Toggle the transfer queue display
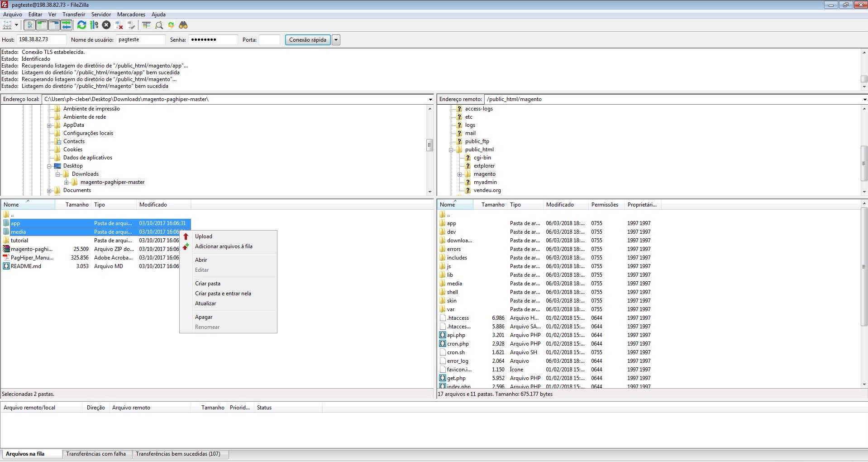 click(x=66, y=25)
